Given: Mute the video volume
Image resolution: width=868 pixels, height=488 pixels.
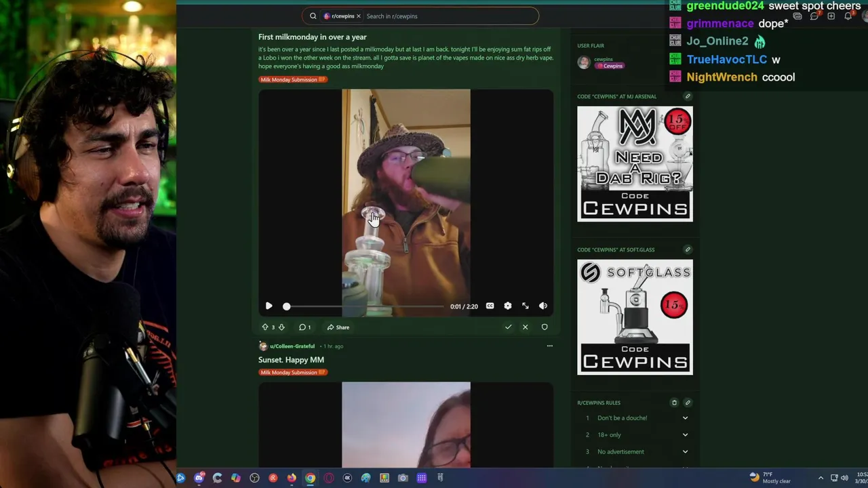Looking at the screenshot, I should pos(542,306).
